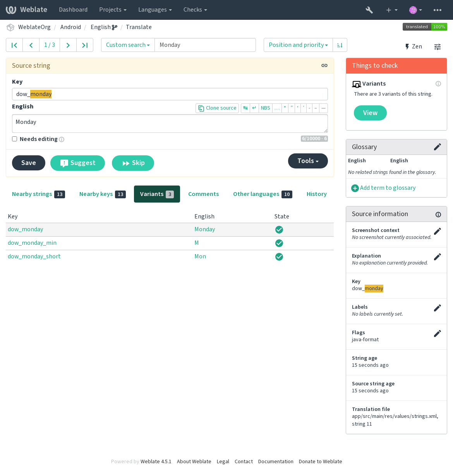Switch to Nearby keys tab

pos(102,194)
